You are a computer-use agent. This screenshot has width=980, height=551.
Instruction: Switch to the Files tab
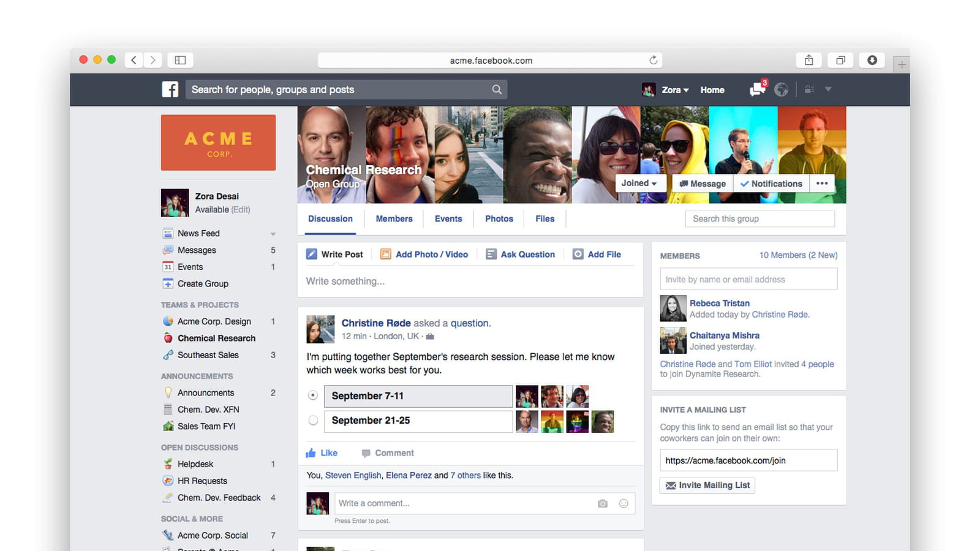545,219
